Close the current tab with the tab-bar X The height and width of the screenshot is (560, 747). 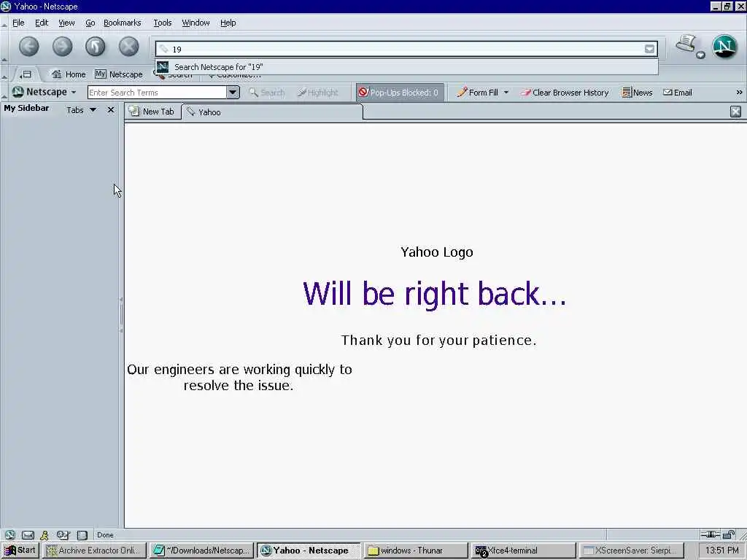pyautogui.click(x=735, y=112)
